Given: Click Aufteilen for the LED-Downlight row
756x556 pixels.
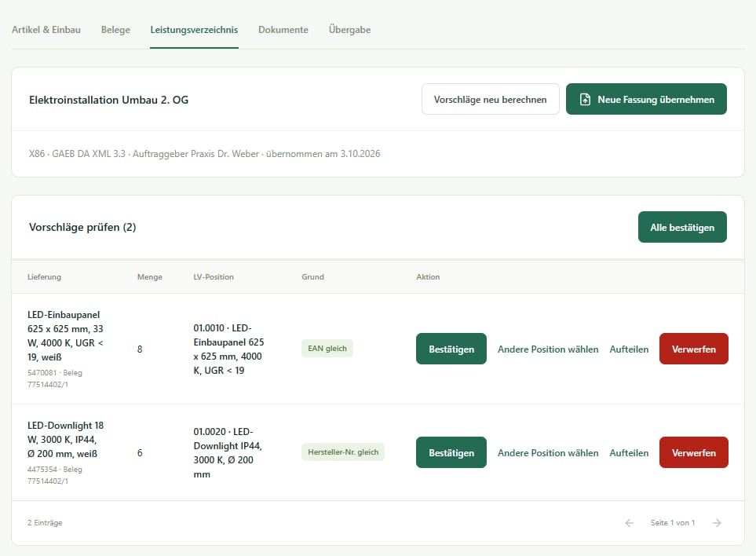Looking at the screenshot, I should (x=629, y=453).
